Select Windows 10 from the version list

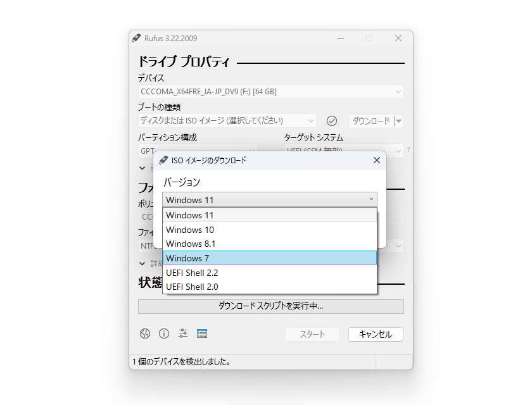(x=190, y=230)
